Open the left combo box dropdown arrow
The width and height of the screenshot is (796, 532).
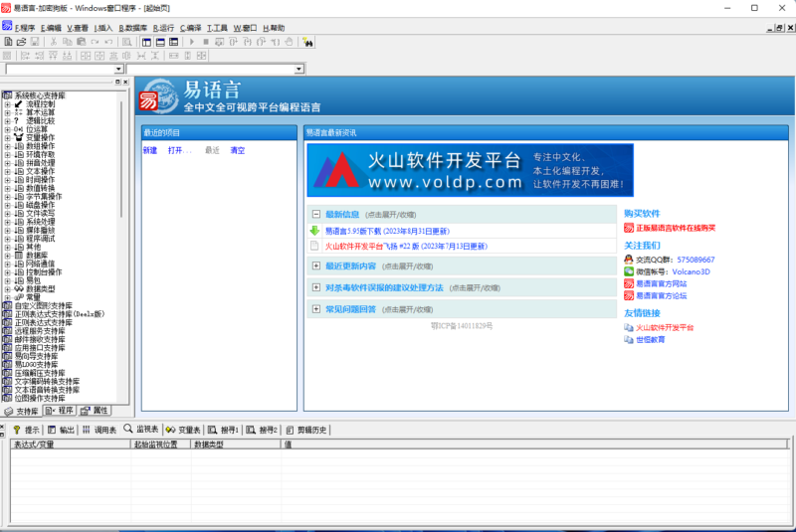[x=119, y=70]
